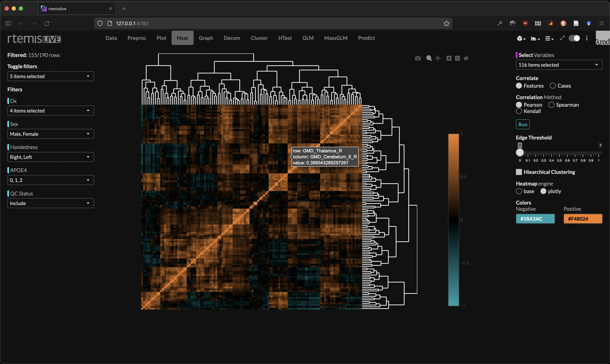Open the Dx filter dropdown
The width and height of the screenshot is (610, 364).
[50, 111]
